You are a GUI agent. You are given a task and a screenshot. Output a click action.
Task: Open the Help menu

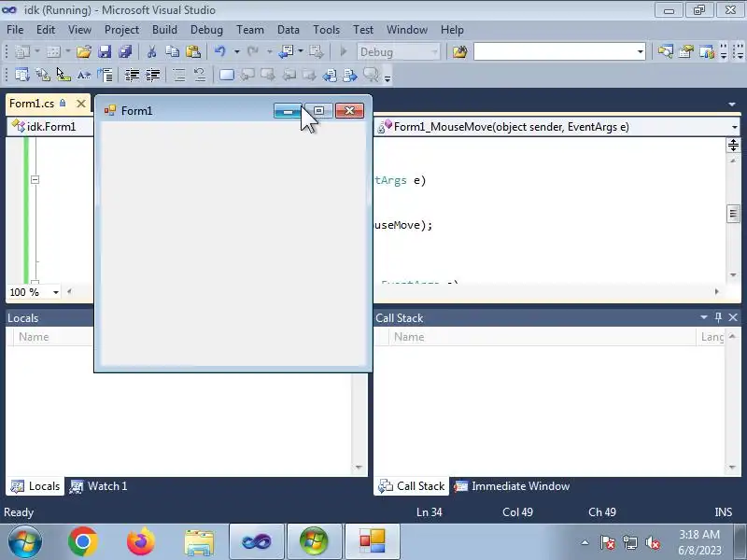tap(452, 30)
